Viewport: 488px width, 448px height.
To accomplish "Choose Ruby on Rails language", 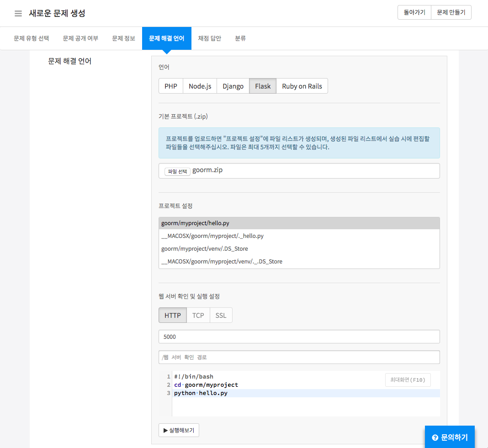I will (x=302, y=86).
